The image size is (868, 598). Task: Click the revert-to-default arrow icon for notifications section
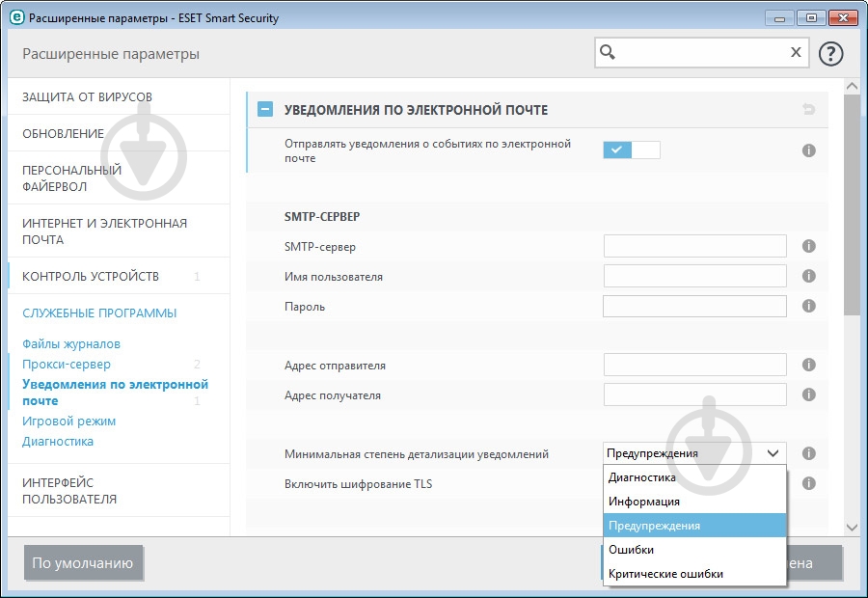[807, 109]
